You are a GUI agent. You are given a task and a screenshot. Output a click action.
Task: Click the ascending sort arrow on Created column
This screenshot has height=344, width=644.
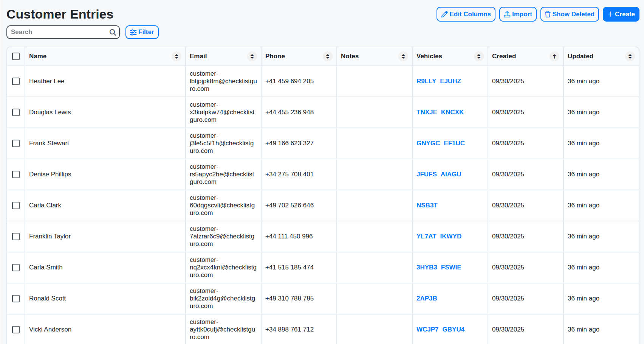554,56
